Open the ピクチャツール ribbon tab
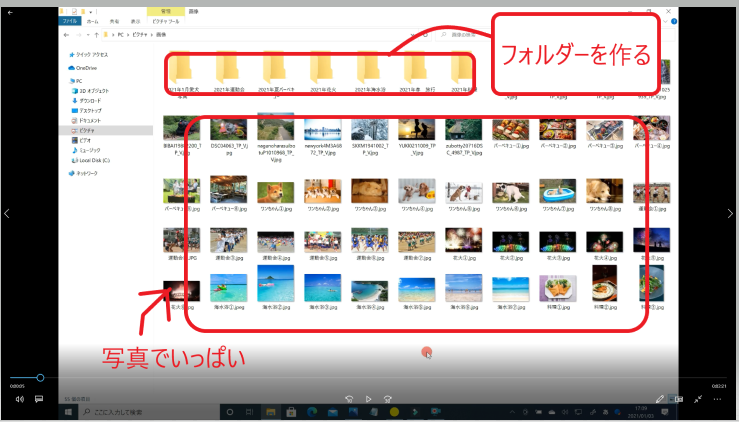Image resolution: width=739 pixels, height=422 pixels. pos(164,20)
